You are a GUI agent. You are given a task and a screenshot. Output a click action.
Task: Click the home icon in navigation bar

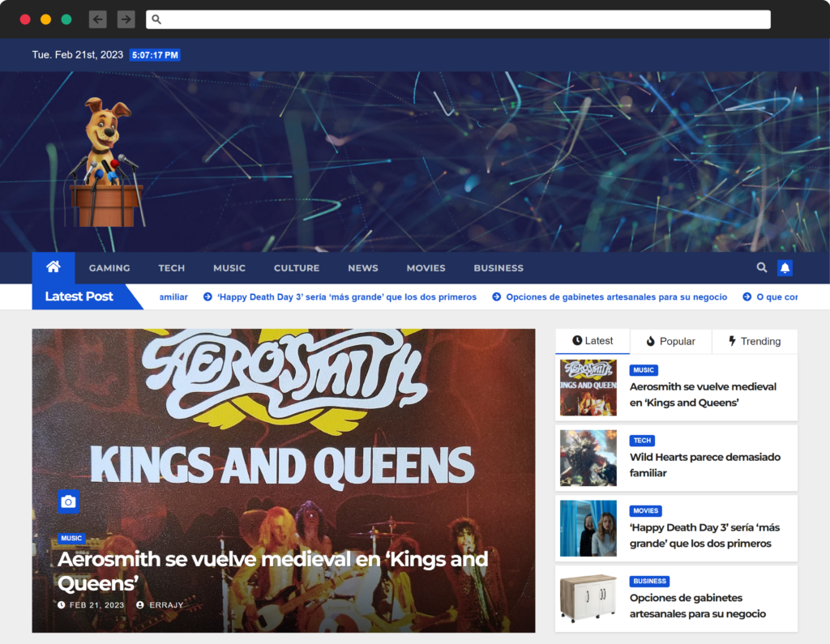[x=53, y=267]
